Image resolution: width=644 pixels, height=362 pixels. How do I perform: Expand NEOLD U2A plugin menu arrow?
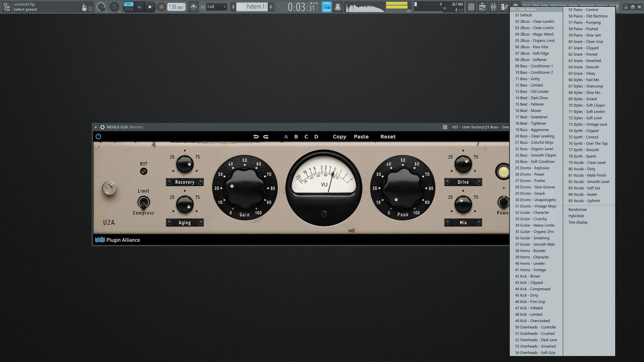click(x=96, y=127)
